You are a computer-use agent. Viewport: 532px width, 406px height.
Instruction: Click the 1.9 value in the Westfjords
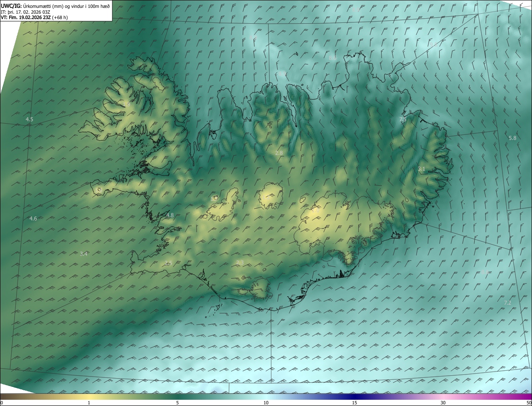(126, 105)
